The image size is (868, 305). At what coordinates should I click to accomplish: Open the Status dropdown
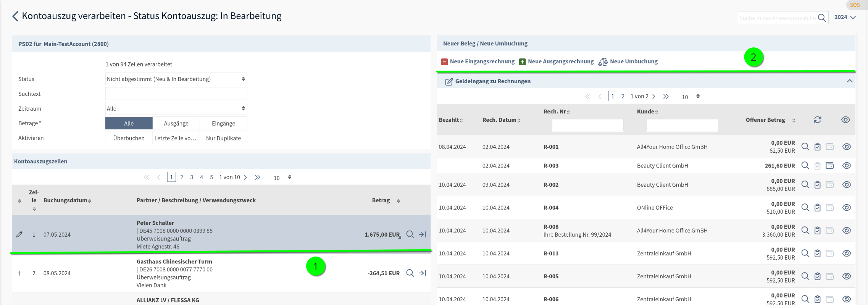(x=176, y=79)
